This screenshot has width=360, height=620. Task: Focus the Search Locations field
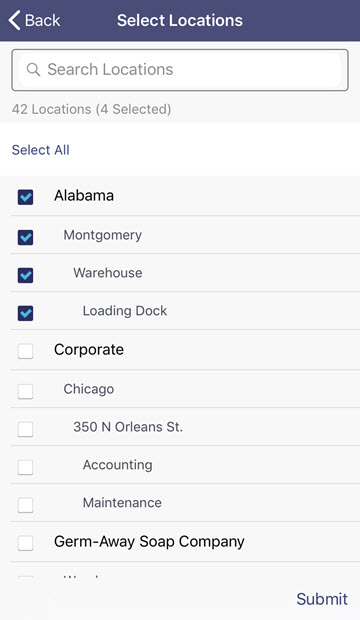tap(180, 70)
